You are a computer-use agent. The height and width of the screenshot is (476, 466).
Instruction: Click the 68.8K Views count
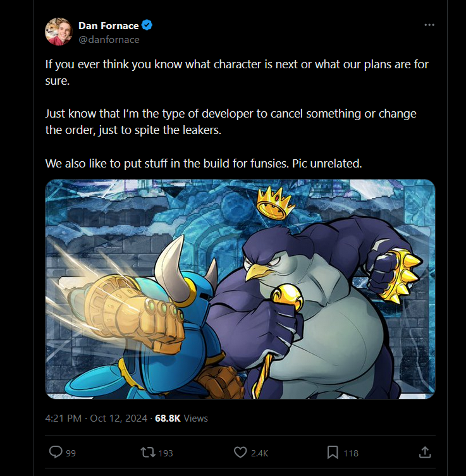[181, 418]
